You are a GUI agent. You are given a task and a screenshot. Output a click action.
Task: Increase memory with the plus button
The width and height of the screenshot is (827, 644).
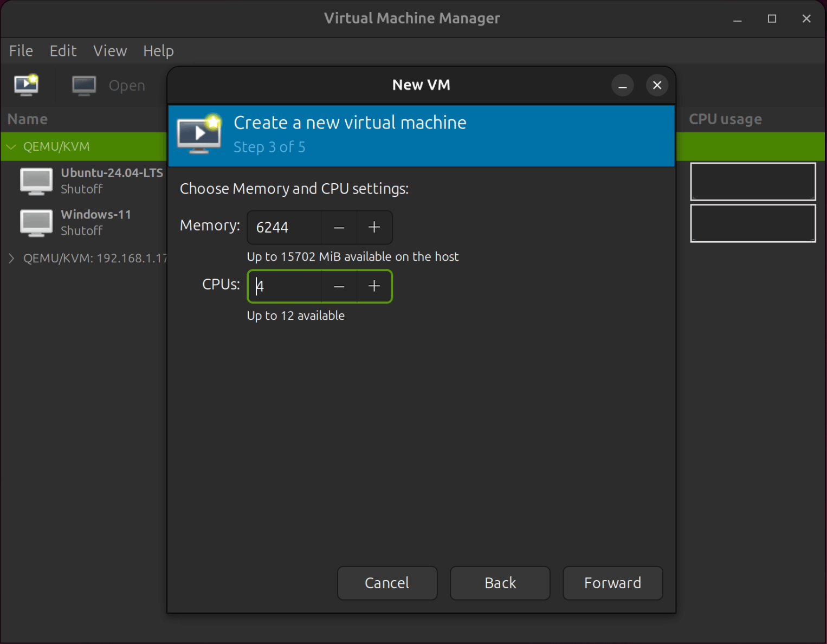pos(374,227)
